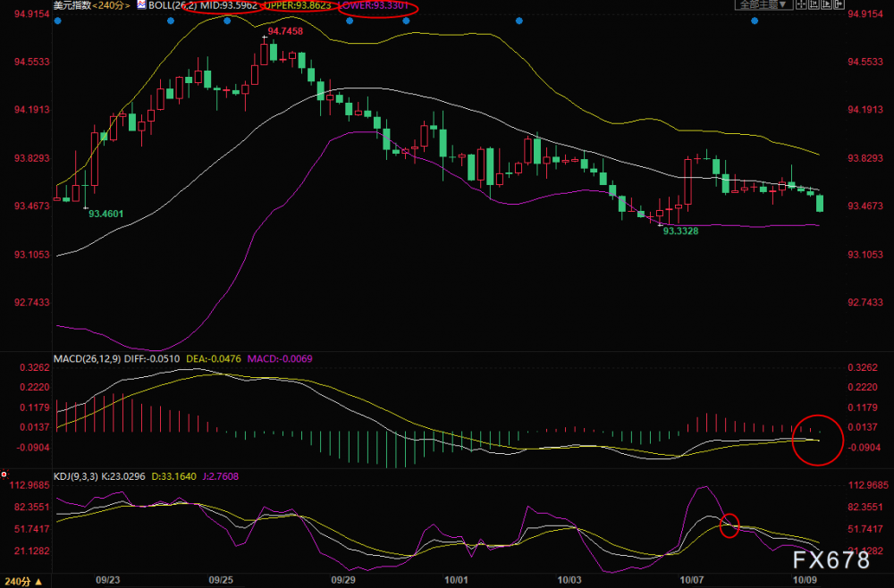This screenshot has height=588, width=894.
Task: Select the KDJ(9,3,3) indicator label
Action: coord(76,476)
